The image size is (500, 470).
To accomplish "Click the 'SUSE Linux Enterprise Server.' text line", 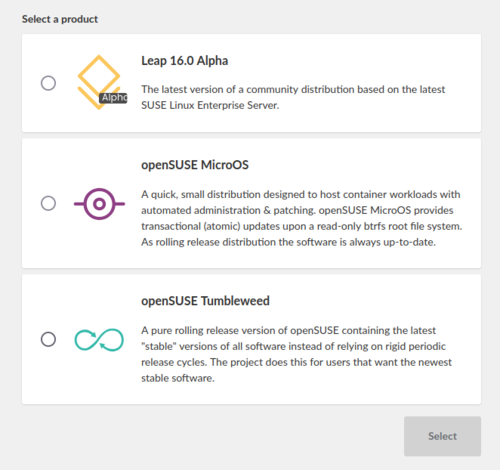I will click(210, 105).
